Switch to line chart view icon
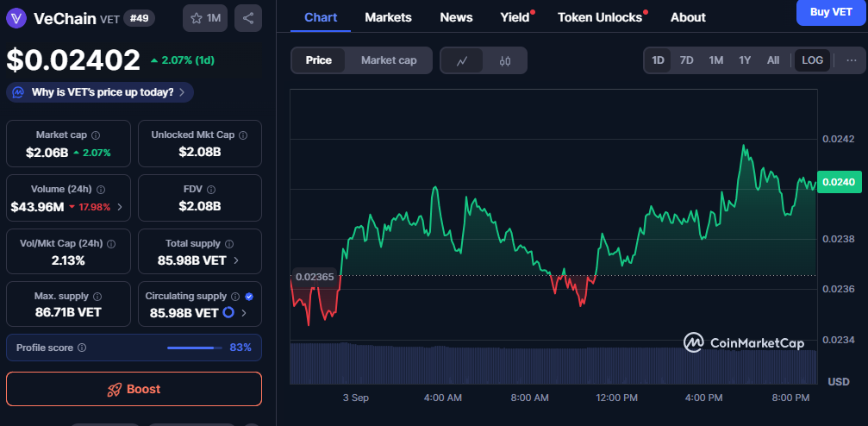 (462, 60)
